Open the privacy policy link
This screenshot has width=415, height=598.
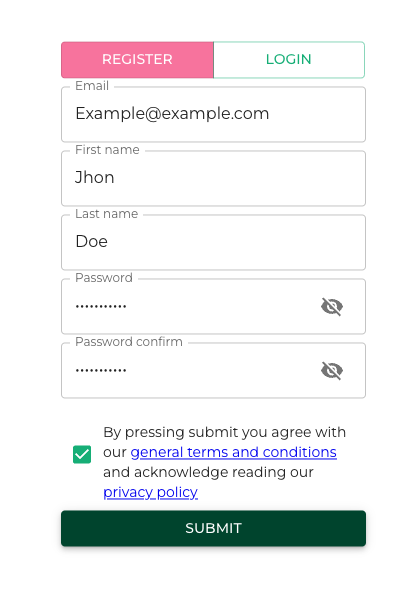click(x=150, y=492)
